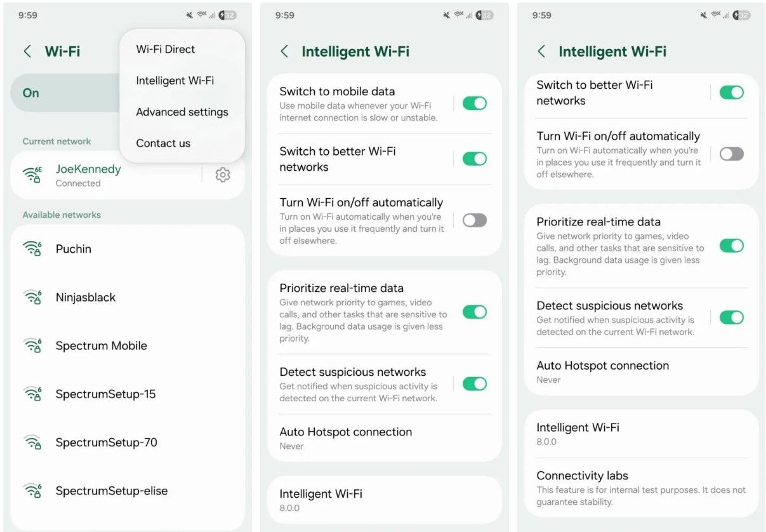The height and width of the screenshot is (532, 766).
Task: Go back from the middle Intelligent Wi-Fi screen
Action: 284,51
